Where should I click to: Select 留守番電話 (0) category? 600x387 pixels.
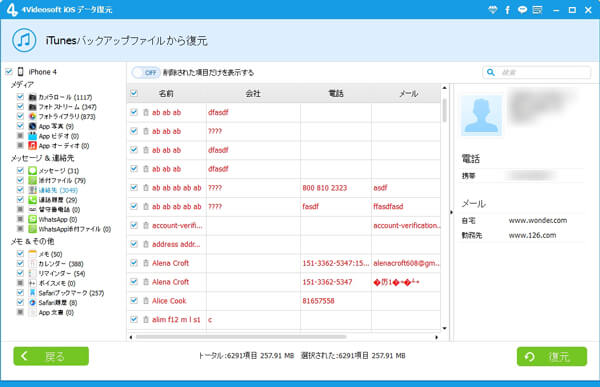(x=59, y=209)
